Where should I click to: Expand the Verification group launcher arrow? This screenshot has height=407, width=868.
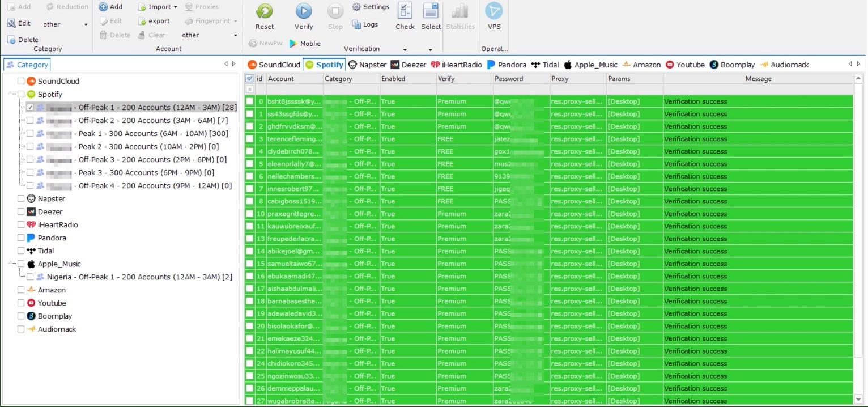click(x=405, y=50)
